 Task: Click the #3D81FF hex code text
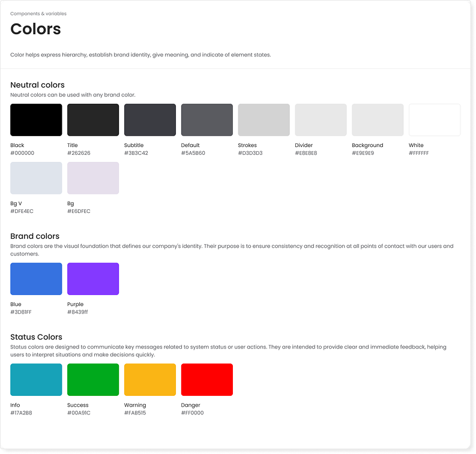22,312
